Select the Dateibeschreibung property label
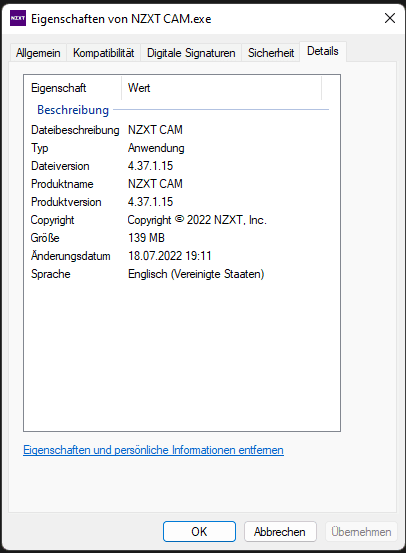406x553 pixels. point(75,130)
